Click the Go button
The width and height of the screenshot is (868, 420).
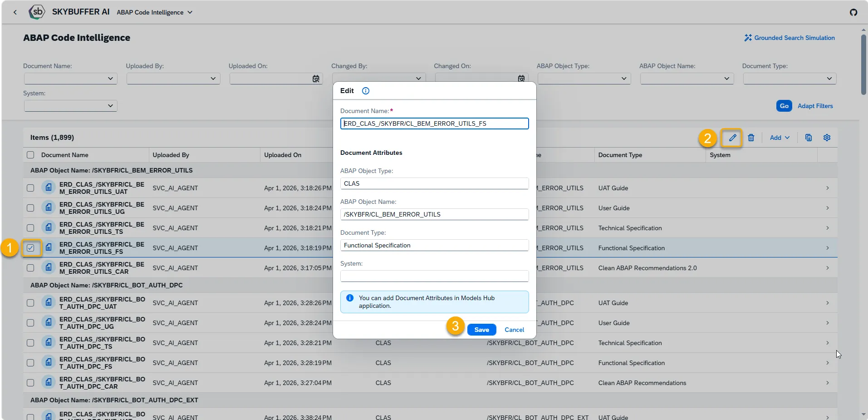(784, 106)
